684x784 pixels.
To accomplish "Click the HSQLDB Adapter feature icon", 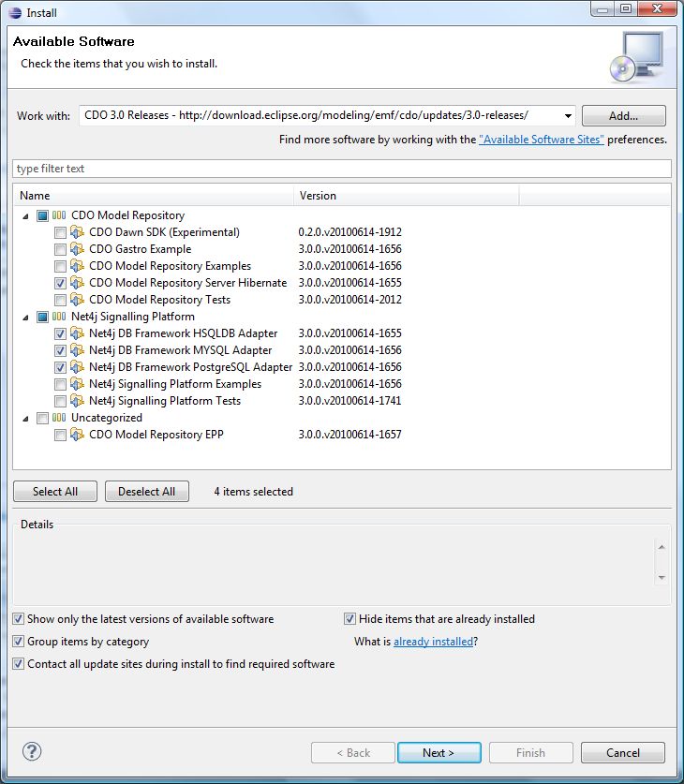I will [77, 333].
